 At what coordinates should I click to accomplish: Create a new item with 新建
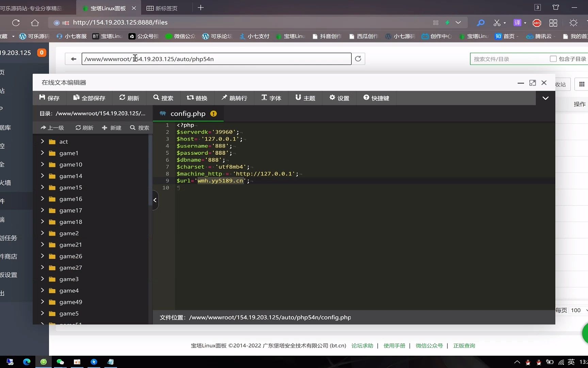[112, 128]
